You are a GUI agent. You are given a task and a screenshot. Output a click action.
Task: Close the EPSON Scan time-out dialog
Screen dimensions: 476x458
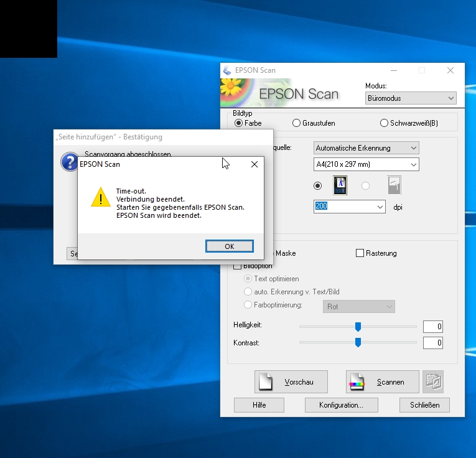click(x=254, y=164)
